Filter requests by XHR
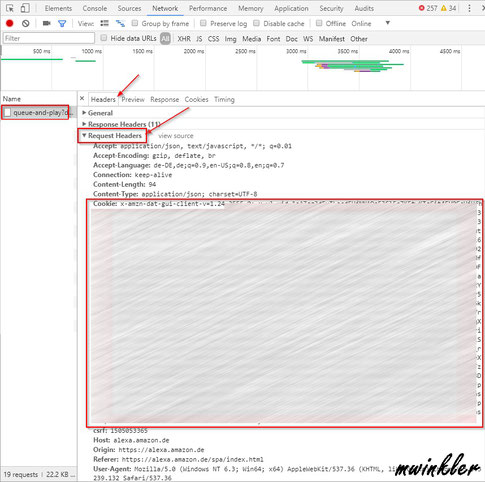This screenshot has height=482, width=485. click(184, 39)
